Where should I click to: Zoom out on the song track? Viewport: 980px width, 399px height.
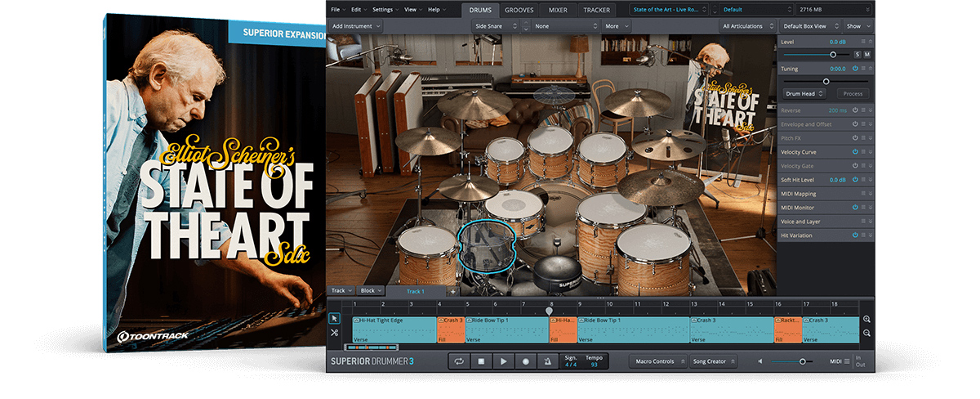tap(866, 333)
